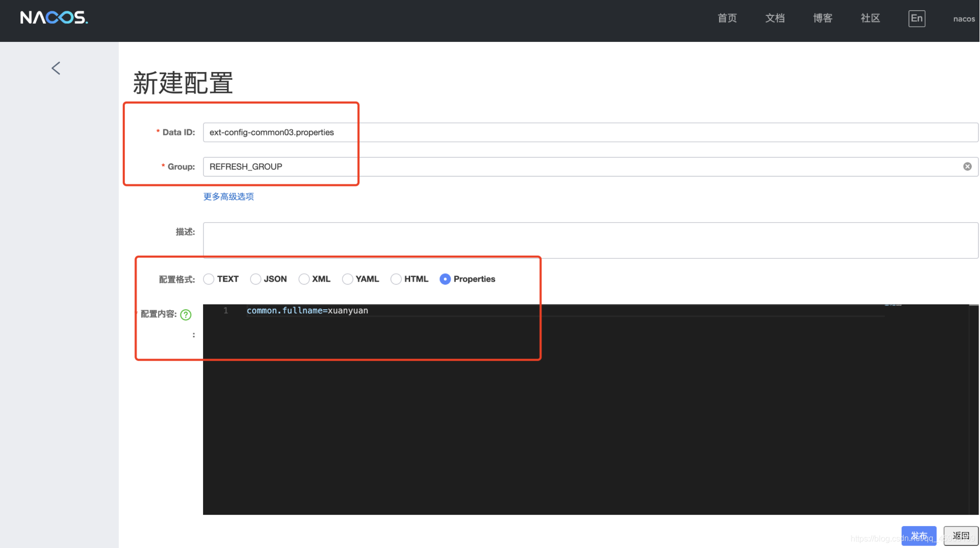Click the 发布 publish button
This screenshot has height=548, width=980.
[x=919, y=536]
